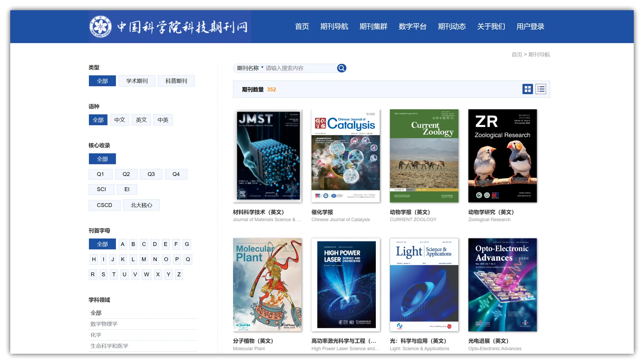Click the 首页 breadcrumb link

pos(517,55)
